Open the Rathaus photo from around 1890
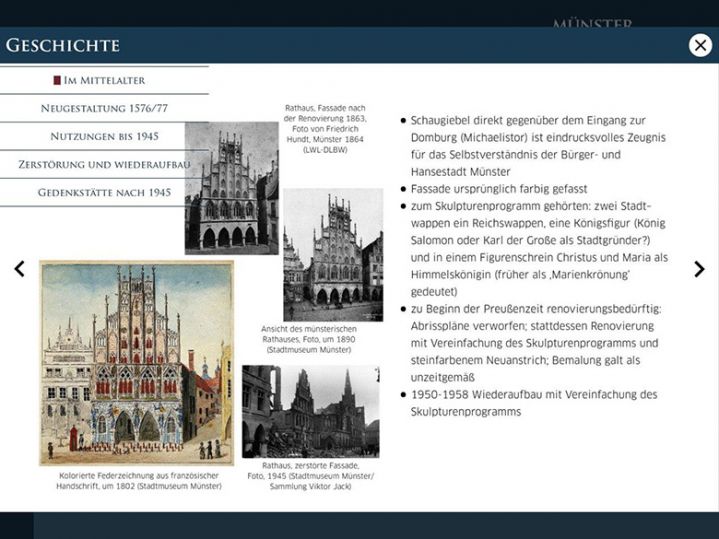The width and height of the screenshot is (719, 539). tap(333, 254)
